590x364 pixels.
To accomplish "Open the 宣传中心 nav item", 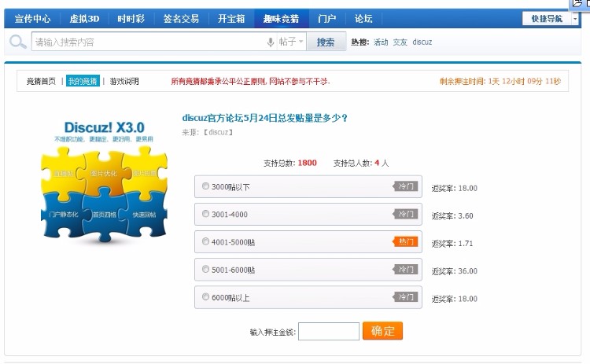I will (32, 19).
